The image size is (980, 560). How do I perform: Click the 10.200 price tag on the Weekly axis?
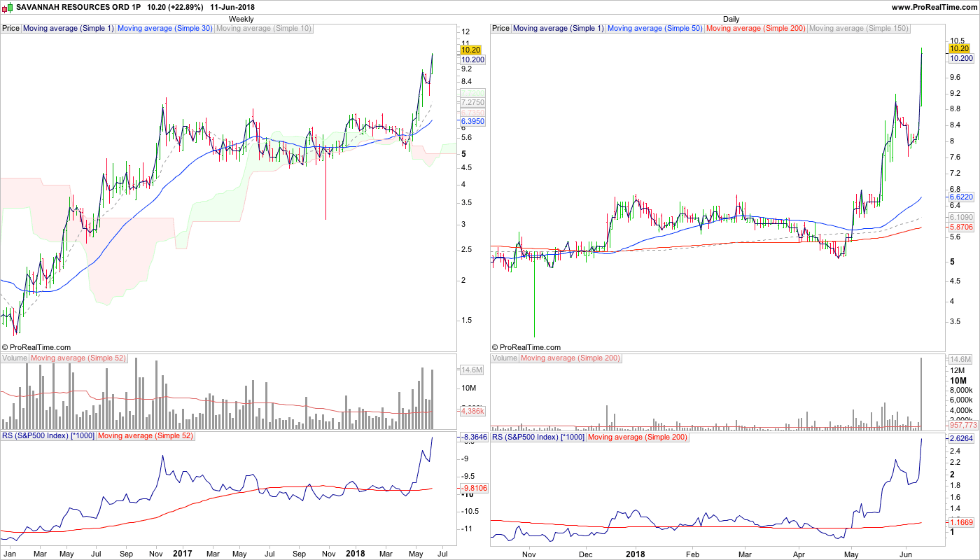tap(472, 60)
